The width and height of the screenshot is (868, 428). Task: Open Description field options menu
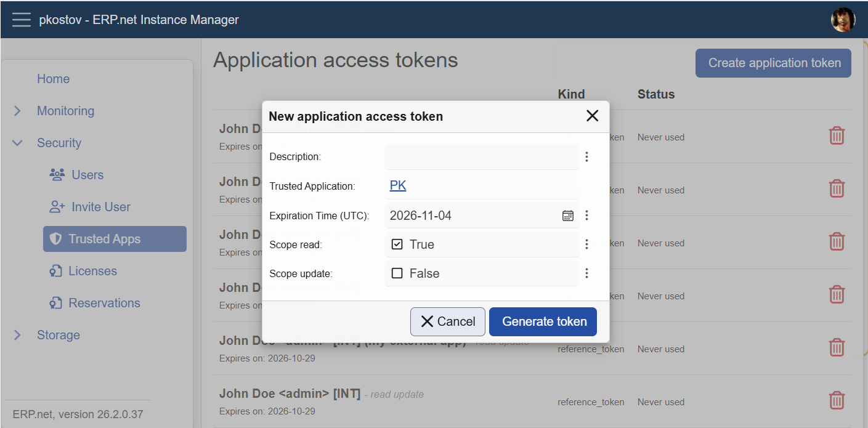tap(586, 157)
